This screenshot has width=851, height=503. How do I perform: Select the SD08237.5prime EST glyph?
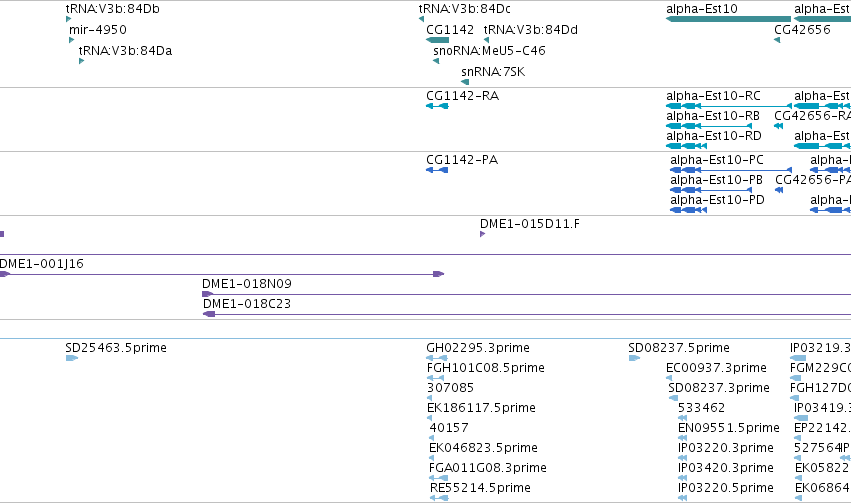(634, 358)
